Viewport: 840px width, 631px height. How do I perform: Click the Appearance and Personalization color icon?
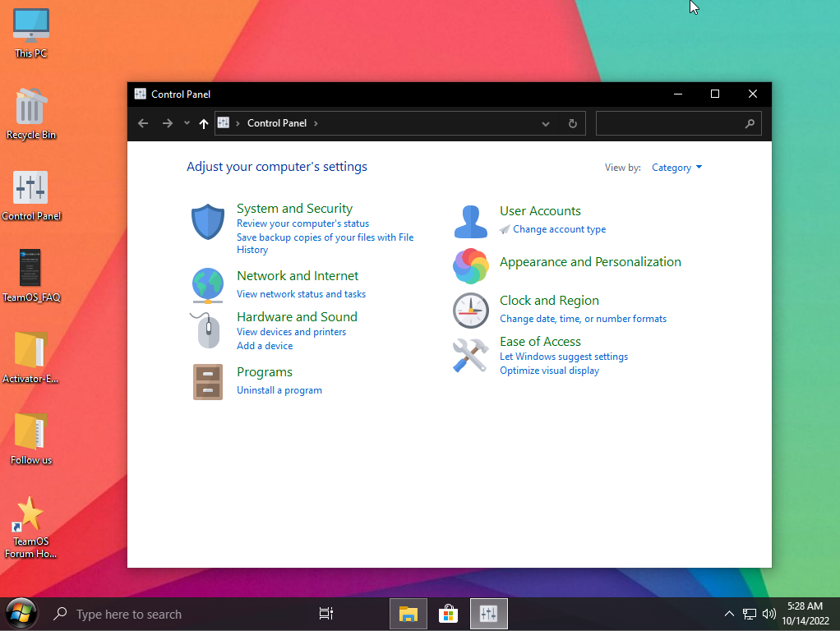pos(470,265)
